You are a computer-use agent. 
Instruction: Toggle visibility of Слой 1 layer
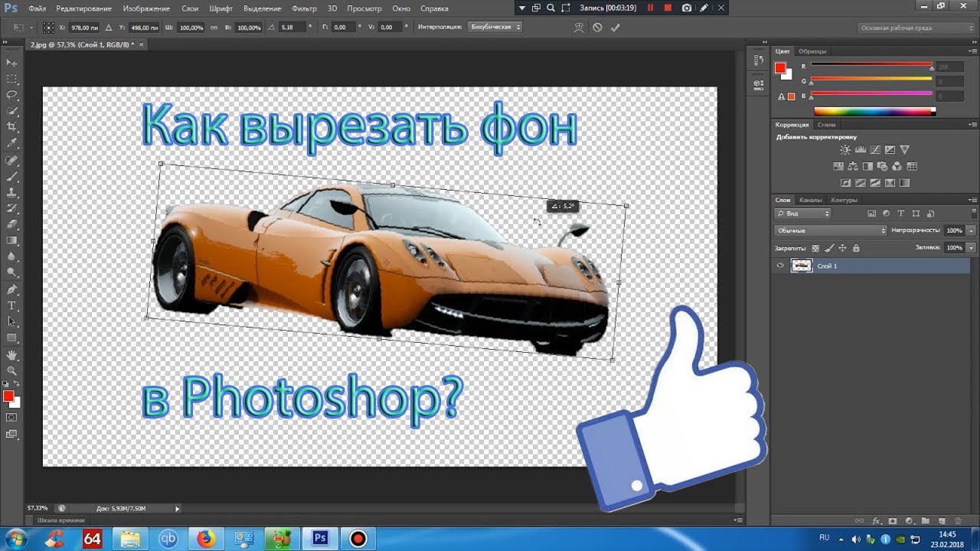tap(780, 266)
